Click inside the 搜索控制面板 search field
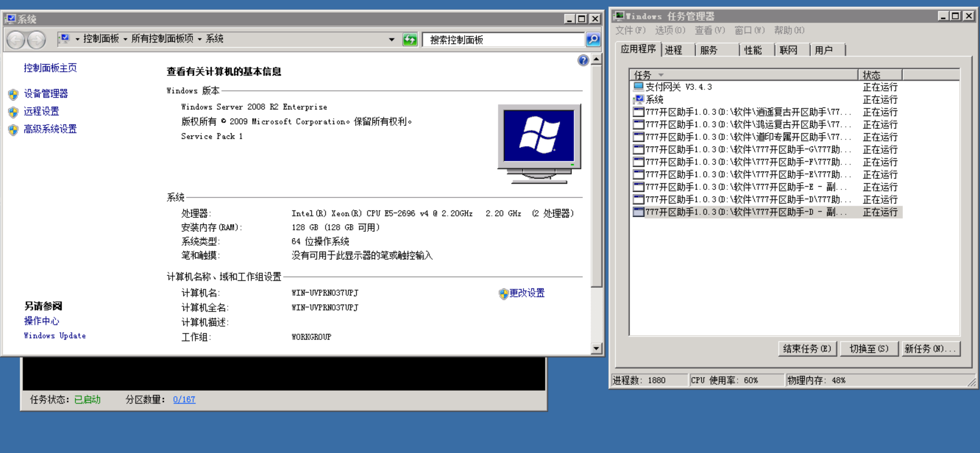 click(x=504, y=40)
